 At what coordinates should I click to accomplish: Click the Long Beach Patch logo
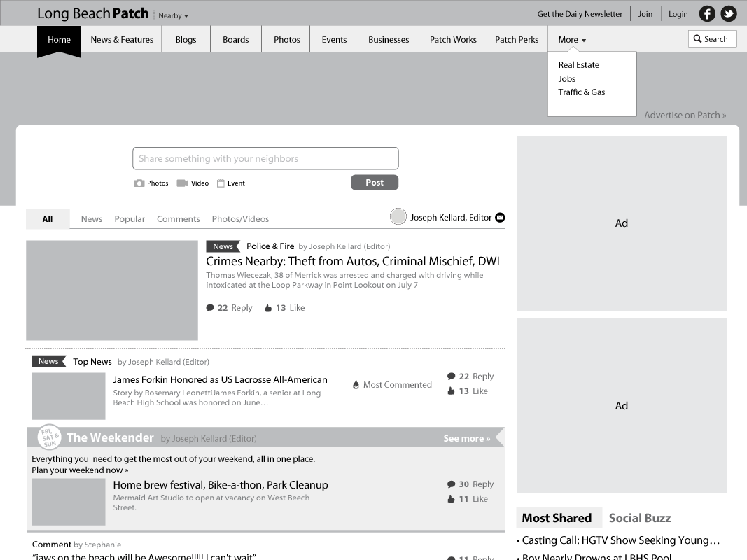click(x=93, y=14)
